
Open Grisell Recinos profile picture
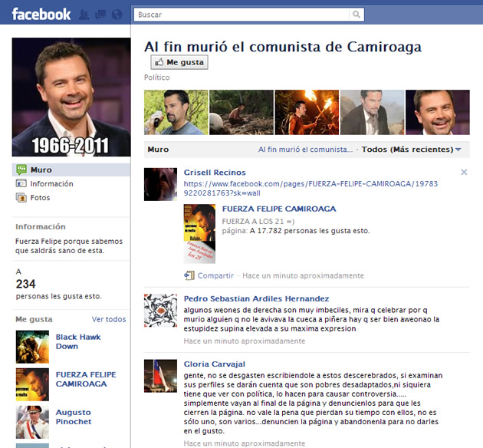click(x=161, y=184)
